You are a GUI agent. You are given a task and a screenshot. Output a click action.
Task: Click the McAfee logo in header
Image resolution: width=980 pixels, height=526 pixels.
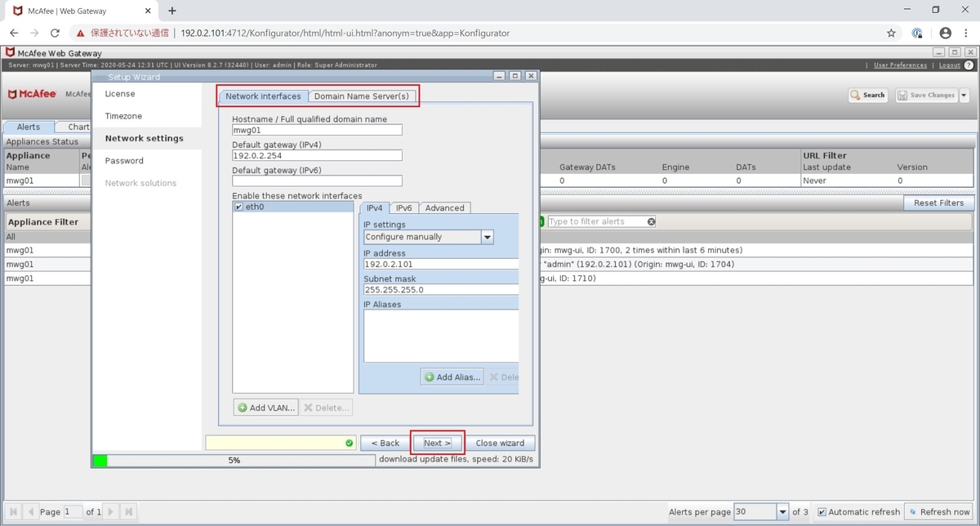33,94
